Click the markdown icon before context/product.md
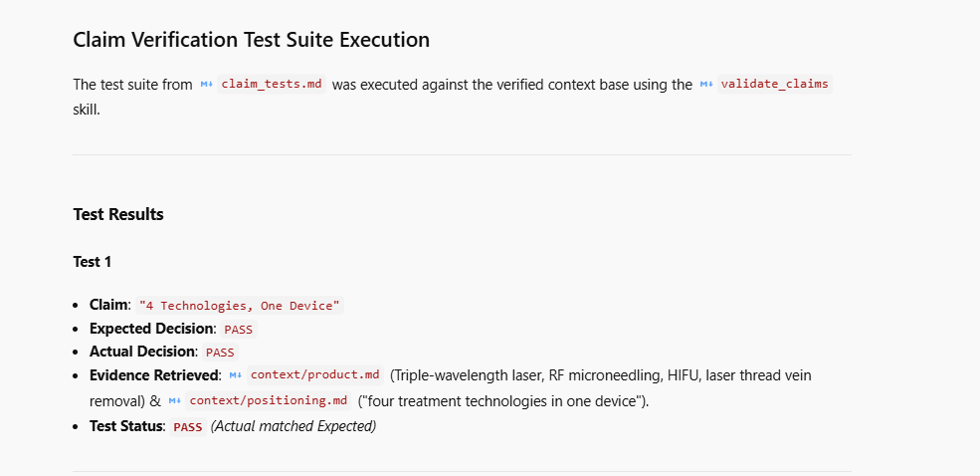980x476 pixels. point(235,375)
